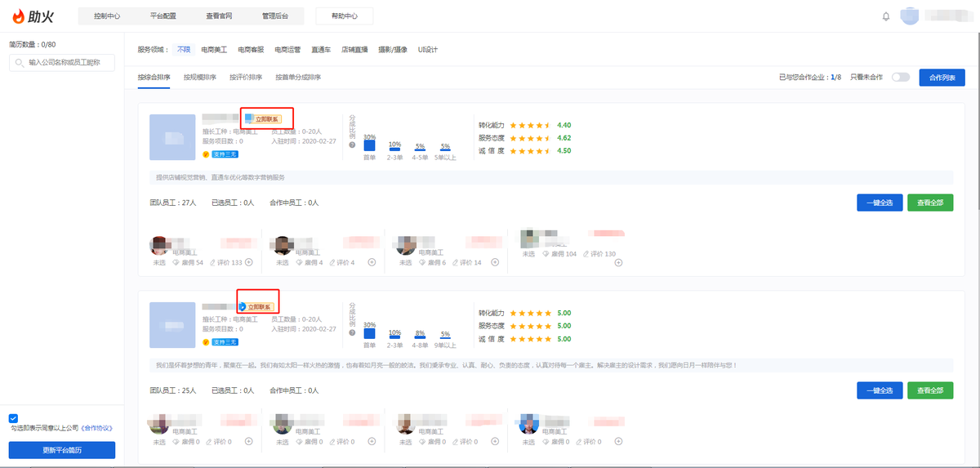The height and width of the screenshot is (468, 980).
Task: Click the search magnifier in the sidebar
Action: (20, 62)
